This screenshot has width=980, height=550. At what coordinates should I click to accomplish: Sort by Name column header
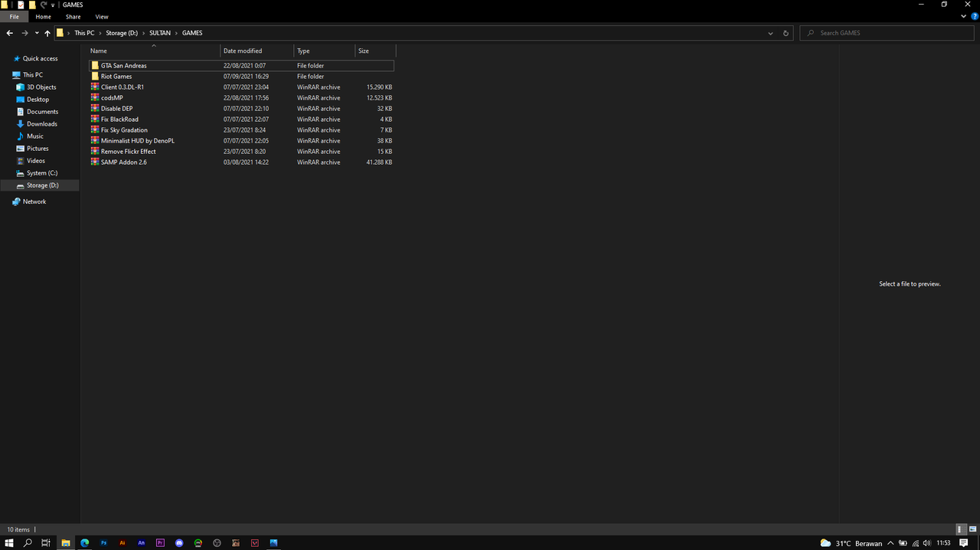point(153,51)
